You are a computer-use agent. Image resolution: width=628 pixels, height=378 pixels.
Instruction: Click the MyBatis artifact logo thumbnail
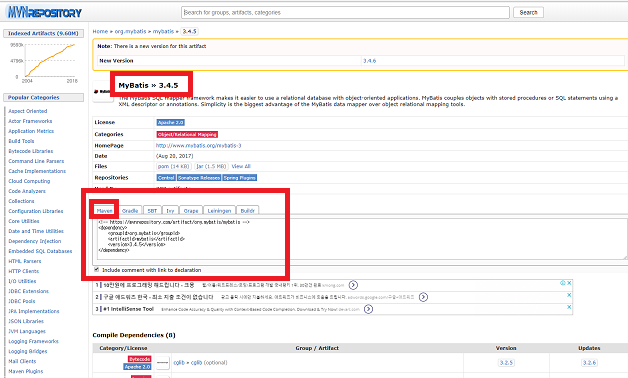tap(103, 92)
